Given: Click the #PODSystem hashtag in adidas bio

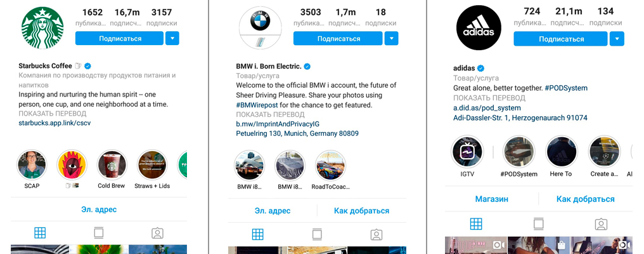Looking at the screenshot, I should (x=567, y=88).
